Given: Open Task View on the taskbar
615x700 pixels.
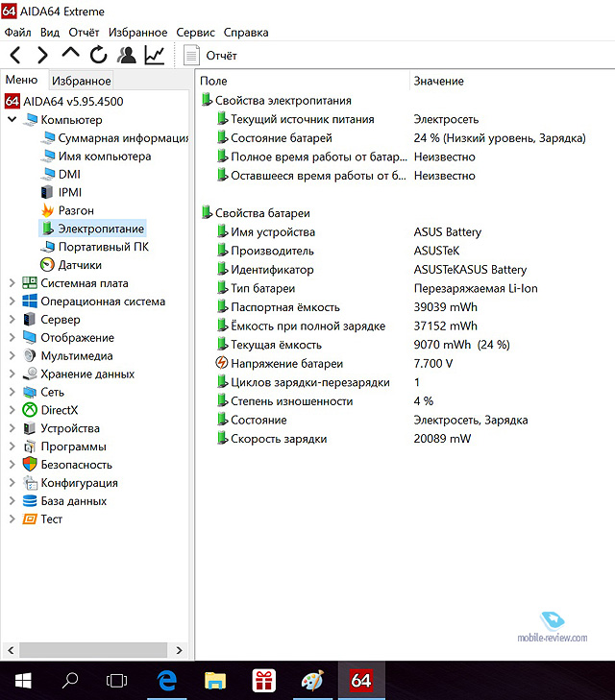Looking at the screenshot, I should tap(116, 681).
